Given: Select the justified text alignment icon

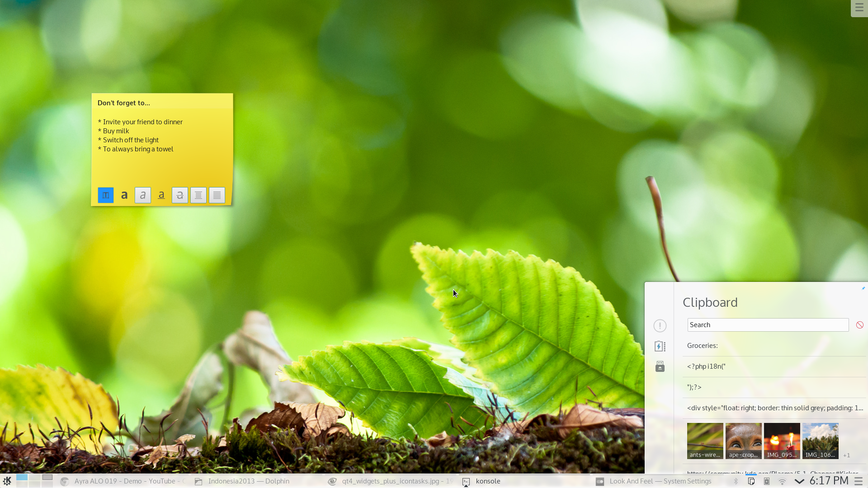Looking at the screenshot, I should (x=217, y=194).
